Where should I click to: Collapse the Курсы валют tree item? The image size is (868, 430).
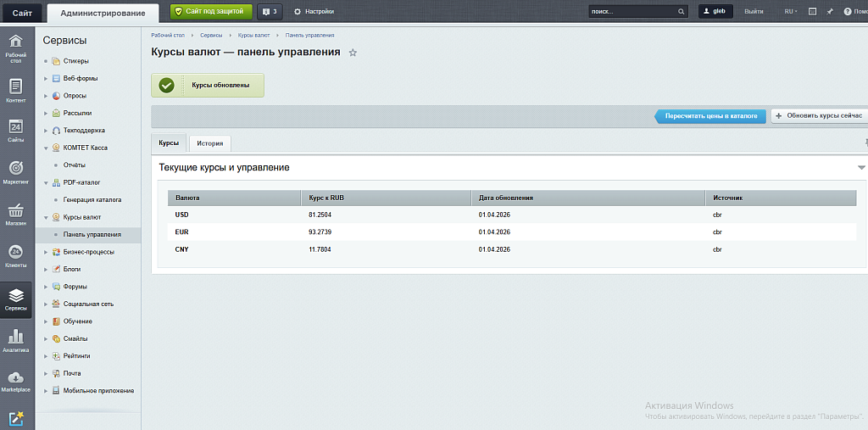(46, 217)
